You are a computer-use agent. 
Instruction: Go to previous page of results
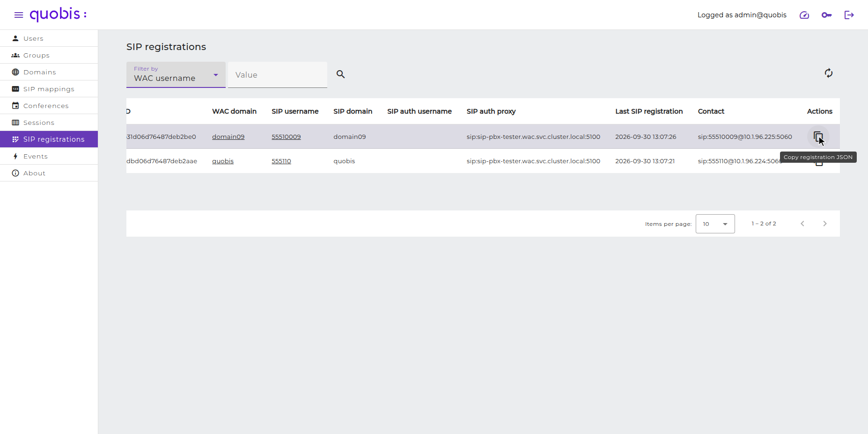pyautogui.click(x=802, y=224)
